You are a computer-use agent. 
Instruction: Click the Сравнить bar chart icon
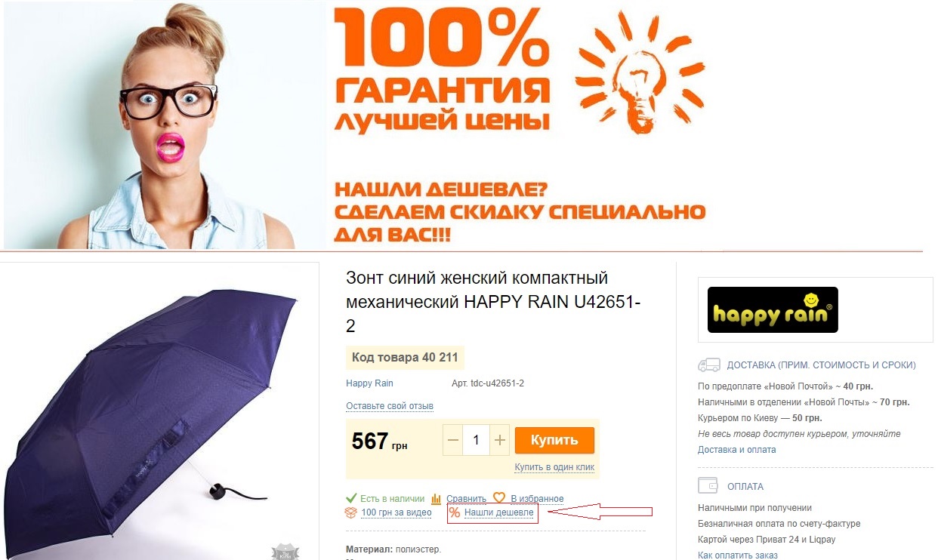pos(436,499)
